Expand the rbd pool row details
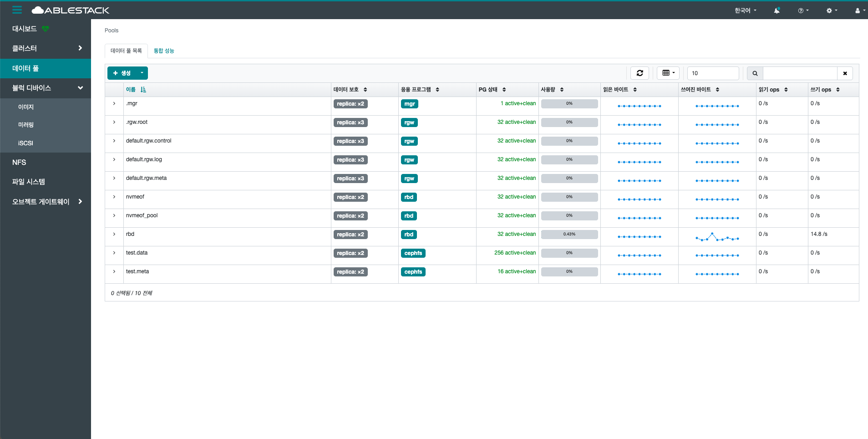Image resolution: width=868 pixels, height=439 pixels. pos(114,234)
